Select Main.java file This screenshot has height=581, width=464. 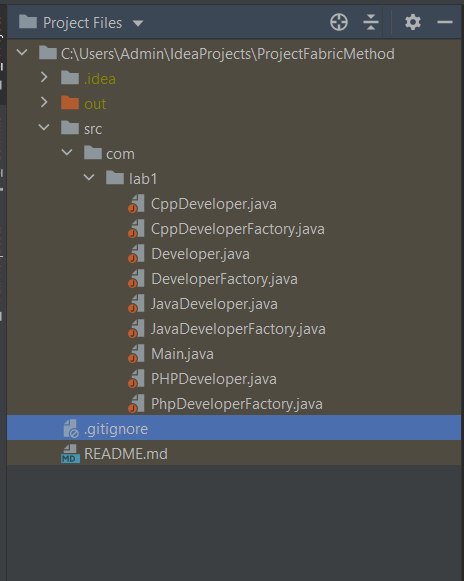(182, 354)
